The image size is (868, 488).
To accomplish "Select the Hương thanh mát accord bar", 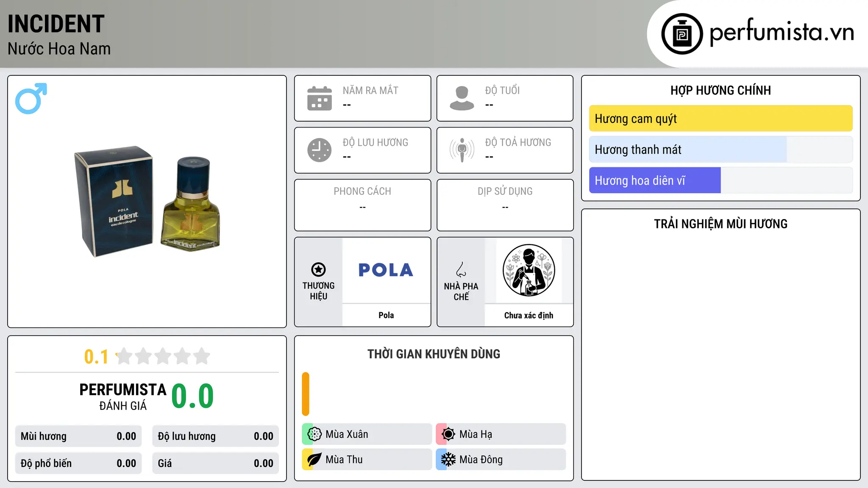I will (x=721, y=150).
